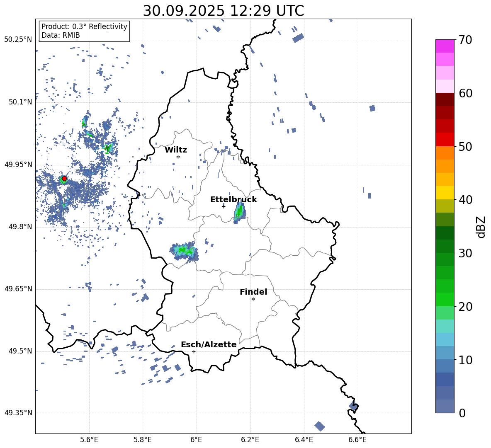491x448 pixels.
Task: Click the colorbar 20 tick label
Action: pos(466,307)
